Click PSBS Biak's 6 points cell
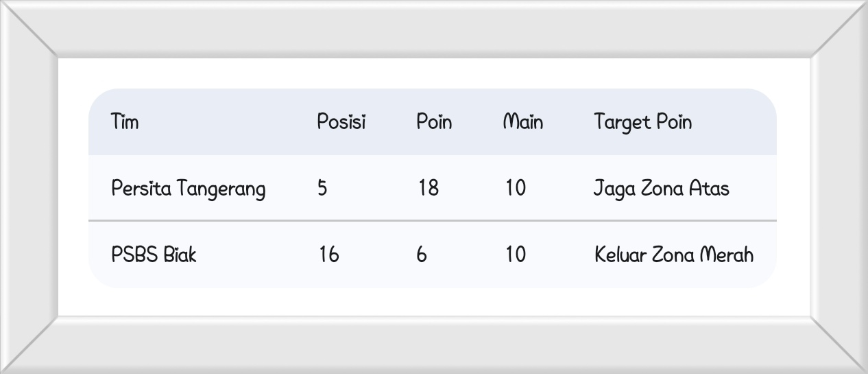This screenshot has height=374, width=868. click(x=421, y=255)
